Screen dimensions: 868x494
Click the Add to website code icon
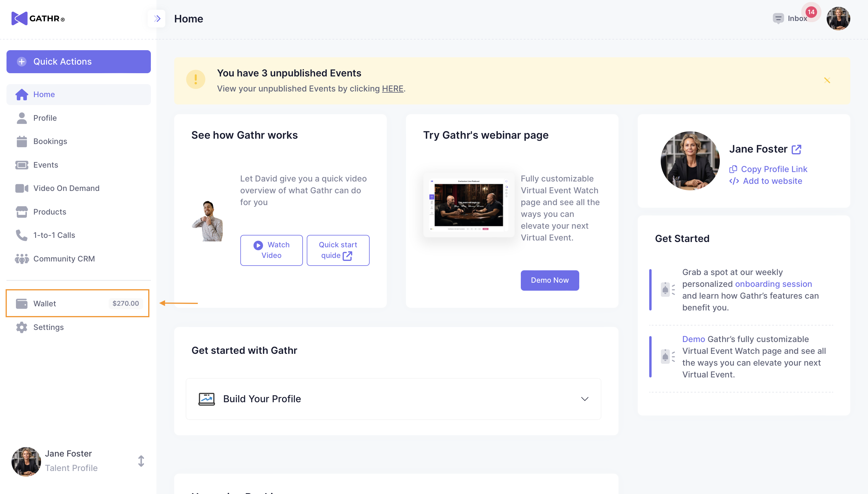click(734, 181)
